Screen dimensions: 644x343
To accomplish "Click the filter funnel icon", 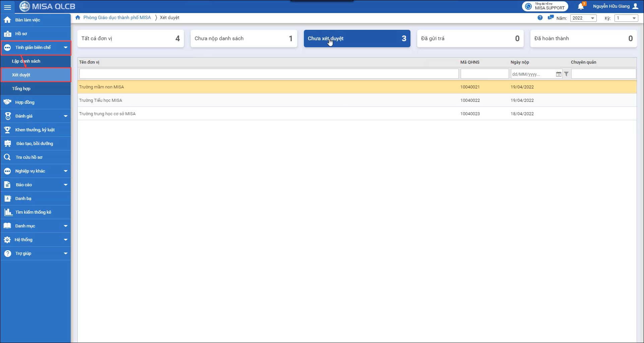I will (x=566, y=74).
